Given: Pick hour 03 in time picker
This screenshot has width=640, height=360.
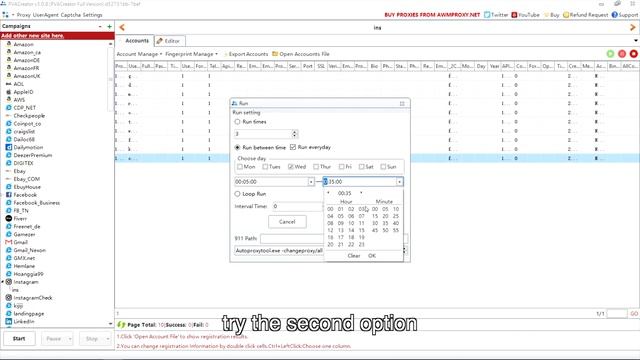Looking at the screenshot, I should [x=362, y=209].
